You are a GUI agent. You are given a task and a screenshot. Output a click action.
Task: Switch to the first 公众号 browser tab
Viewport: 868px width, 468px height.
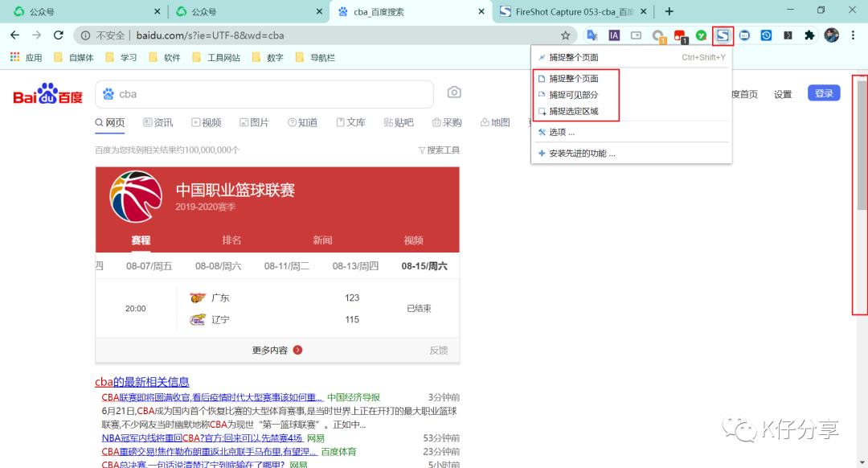click(88, 11)
